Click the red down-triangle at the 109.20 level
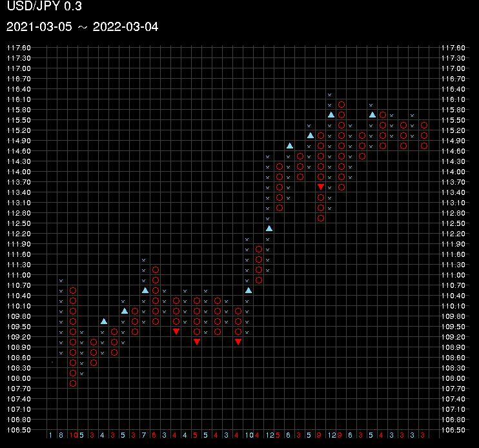Viewport: 479px width, 448px height. click(x=176, y=331)
